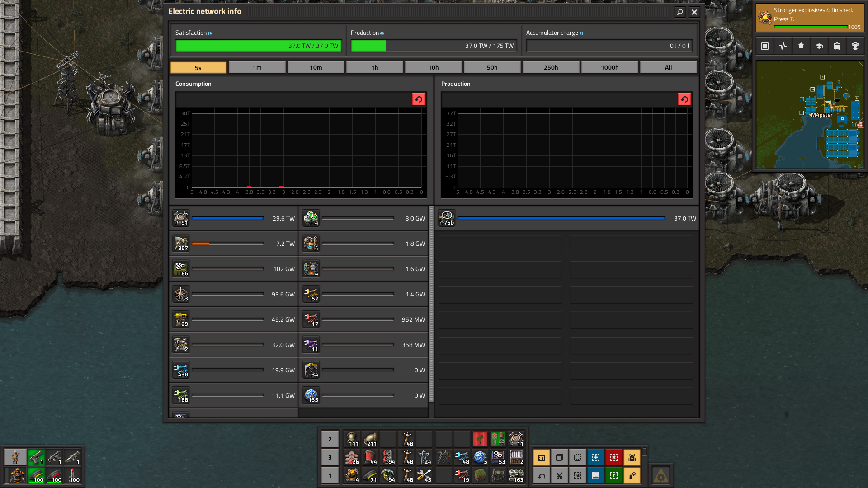Switch graph range to 1m
The width and height of the screenshot is (868, 488).
point(257,67)
